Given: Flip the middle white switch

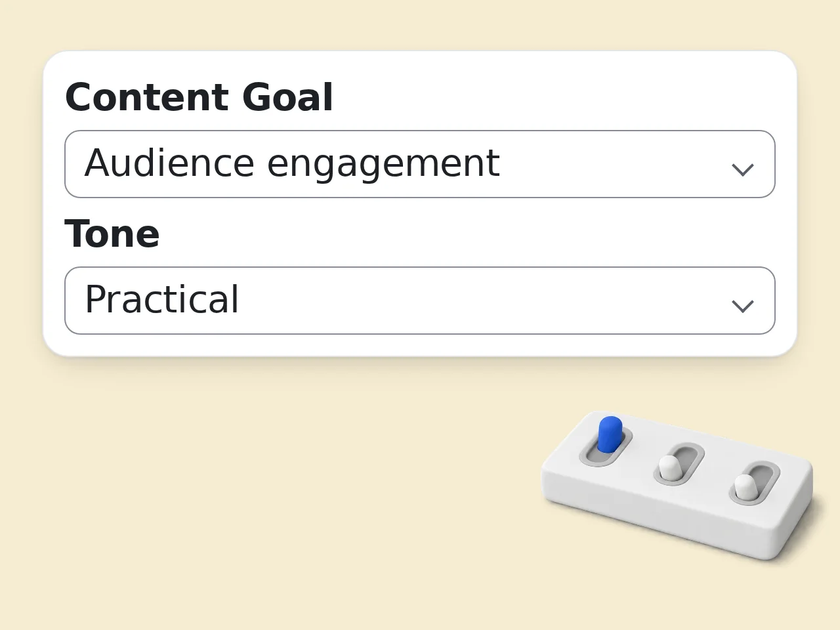Looking at the screenshot, I should pos(679,464).
